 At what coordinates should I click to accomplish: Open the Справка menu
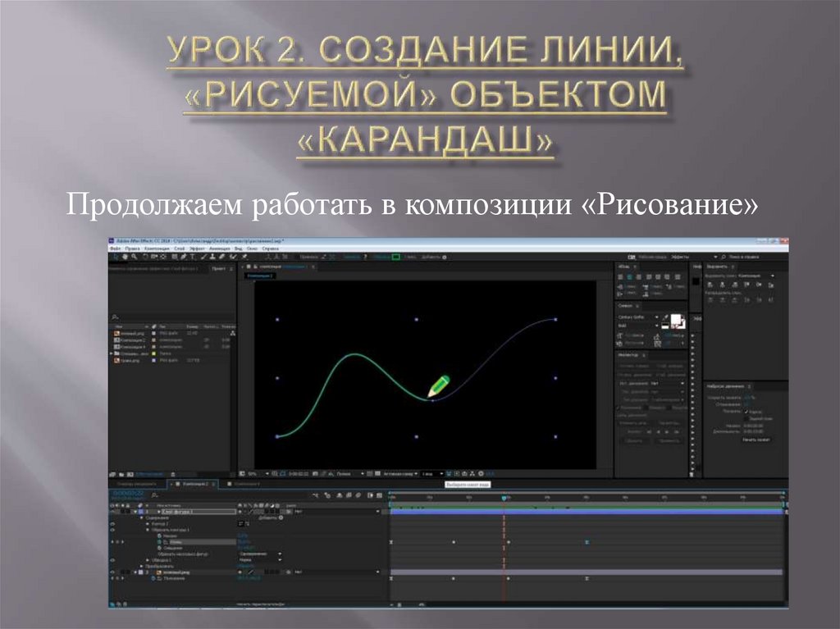pyautogui.click(x=270, y=248)
